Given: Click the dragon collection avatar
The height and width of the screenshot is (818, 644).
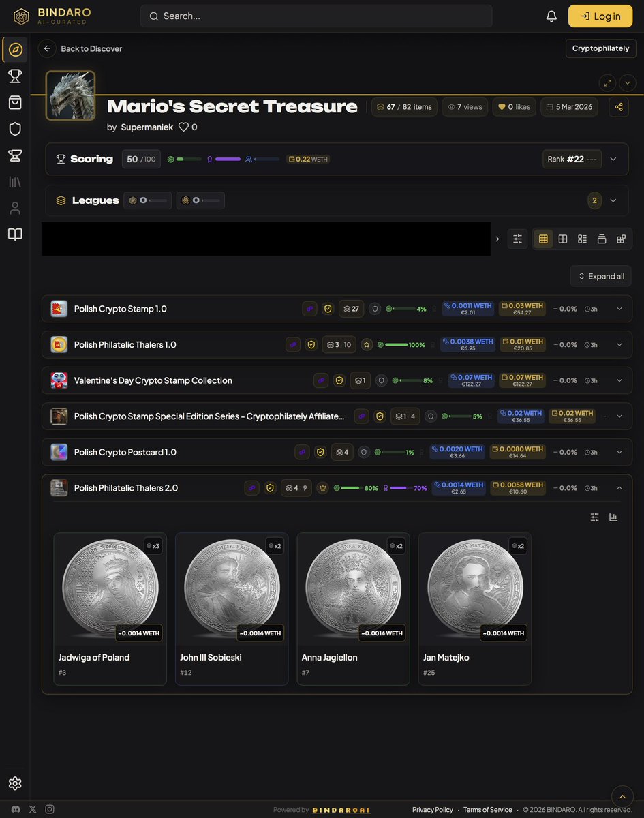Looking at the screenshot, I should (70, 95).
